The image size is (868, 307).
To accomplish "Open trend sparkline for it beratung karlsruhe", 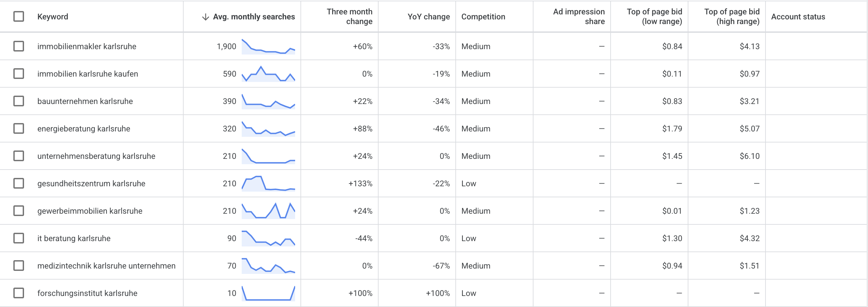I will 268,238.
